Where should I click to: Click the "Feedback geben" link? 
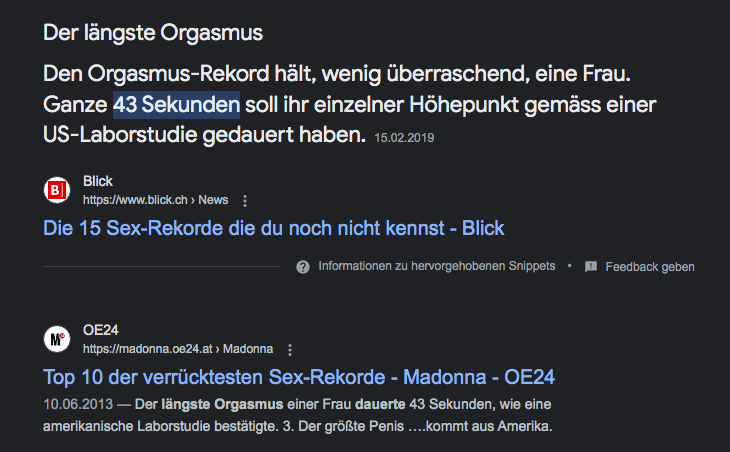(649, 267)
